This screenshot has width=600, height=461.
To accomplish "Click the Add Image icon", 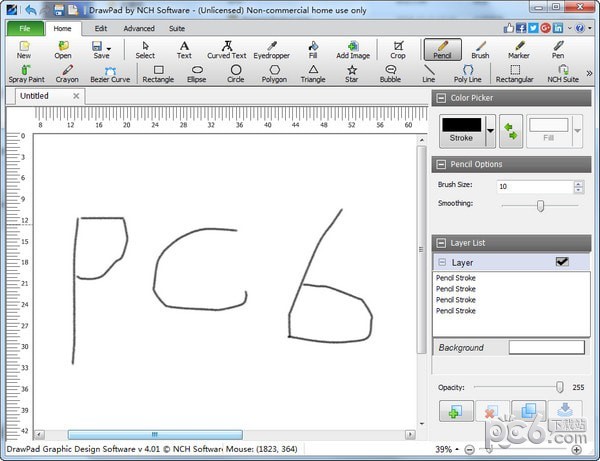I will coord(353,50).
